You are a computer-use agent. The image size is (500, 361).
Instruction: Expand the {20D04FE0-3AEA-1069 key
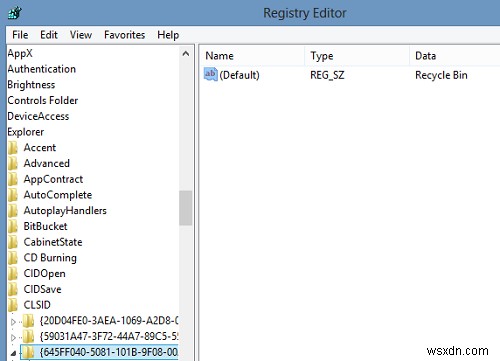13,322
